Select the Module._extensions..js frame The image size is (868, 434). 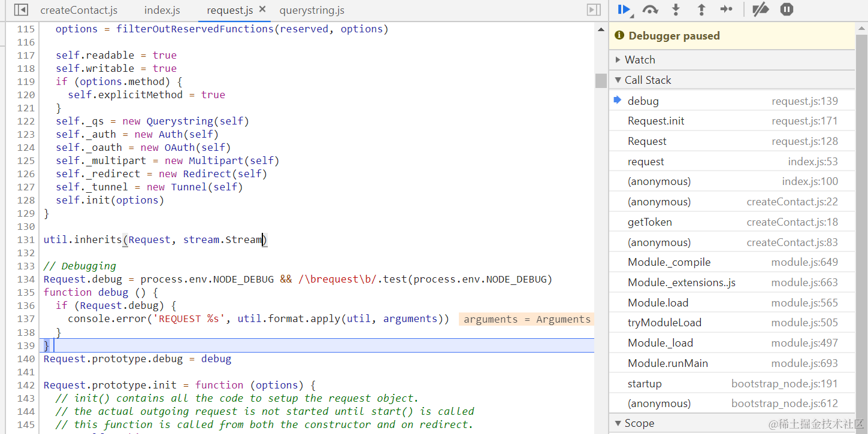coord(732,283)
